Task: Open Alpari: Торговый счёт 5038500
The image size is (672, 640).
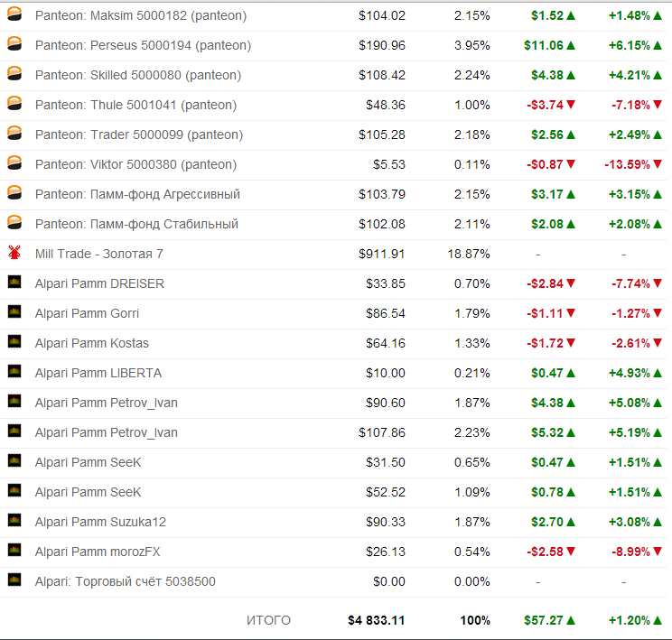Action: click(126, 581)
